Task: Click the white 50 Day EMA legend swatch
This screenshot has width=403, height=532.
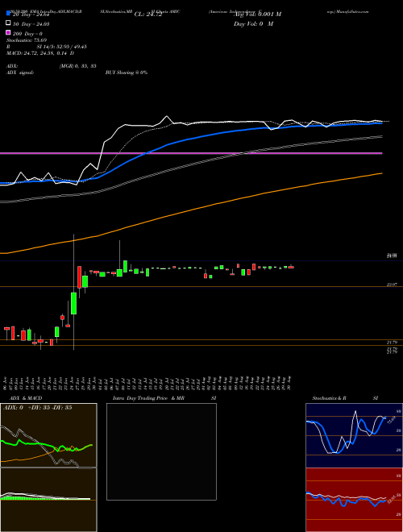Action: [8, 23]
